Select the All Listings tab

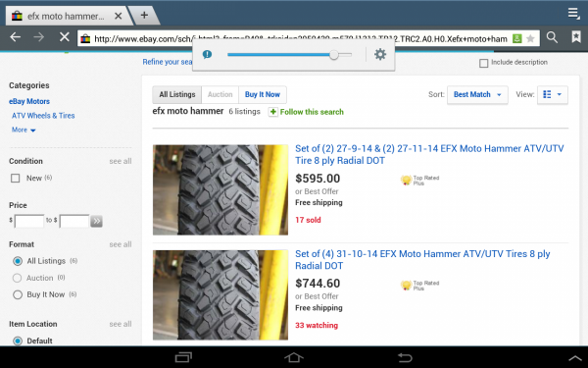(177, 94)
